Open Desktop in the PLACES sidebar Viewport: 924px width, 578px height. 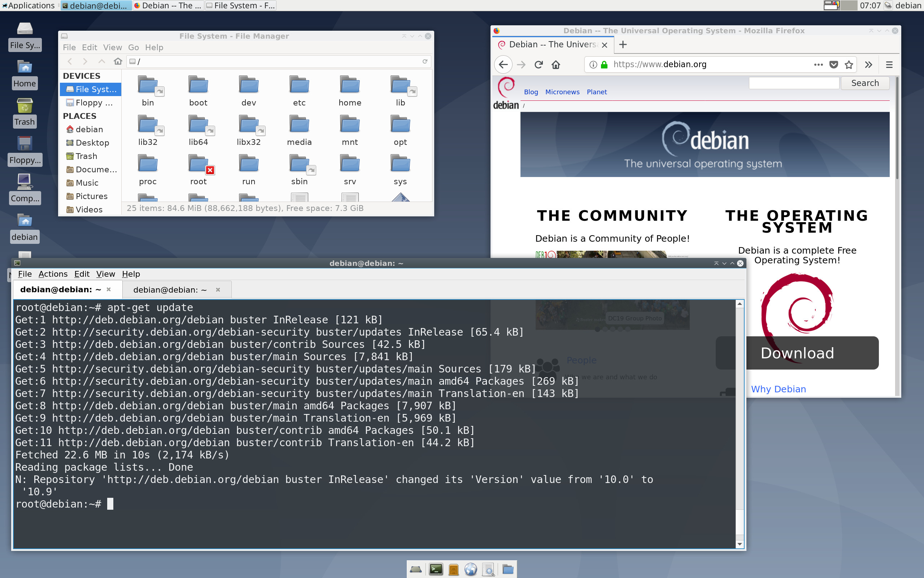tap(91, 143)
